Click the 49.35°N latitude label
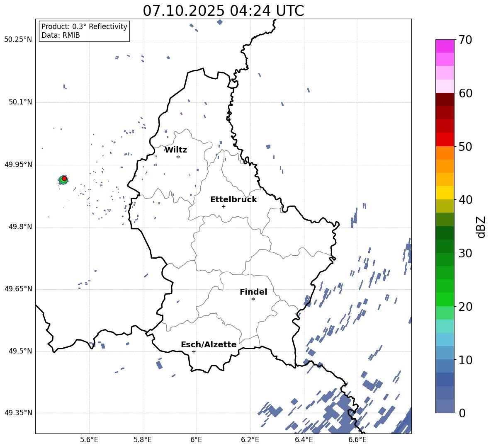Viewport: 491px width, 448px height. [18, 413]
